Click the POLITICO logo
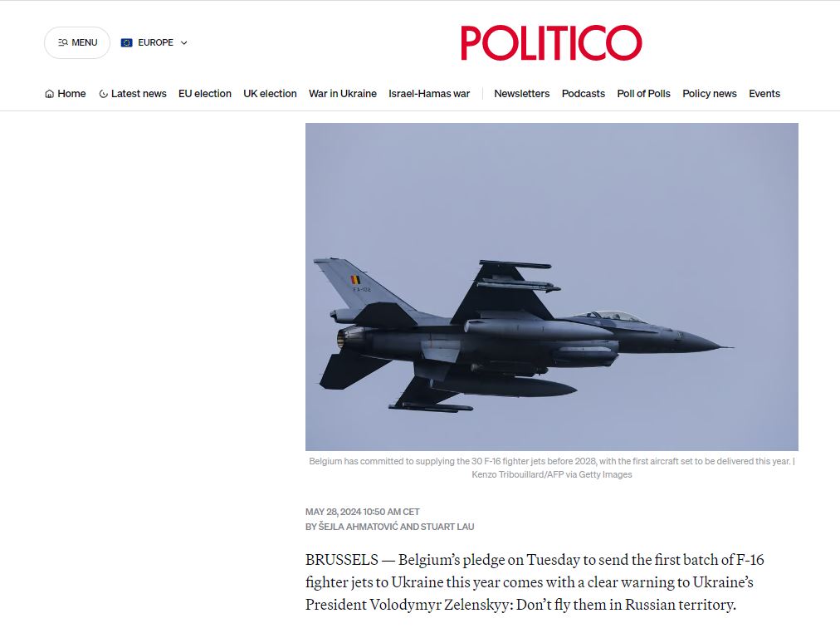The width and height of the screenshot is (840, 628). pos(551,43)
